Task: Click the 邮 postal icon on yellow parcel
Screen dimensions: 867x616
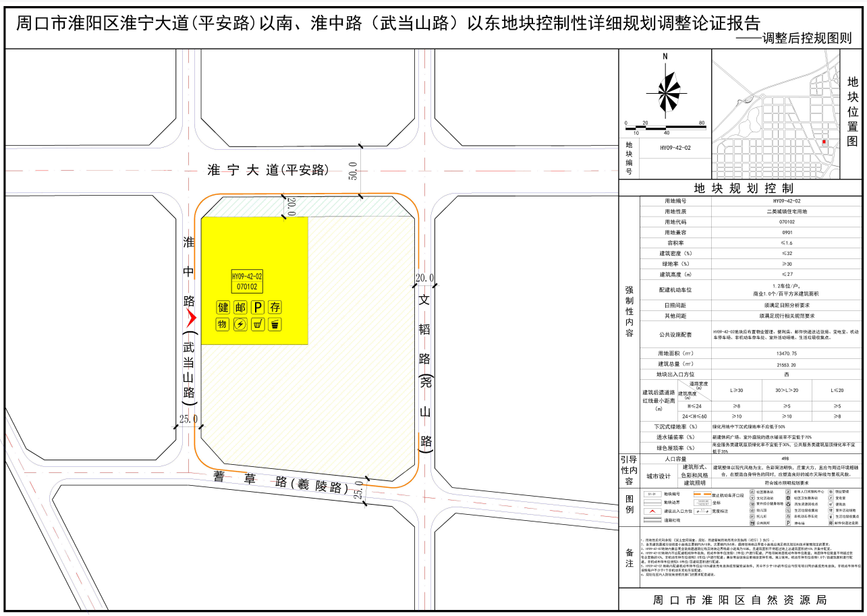Action: click(x=240, y=308)
